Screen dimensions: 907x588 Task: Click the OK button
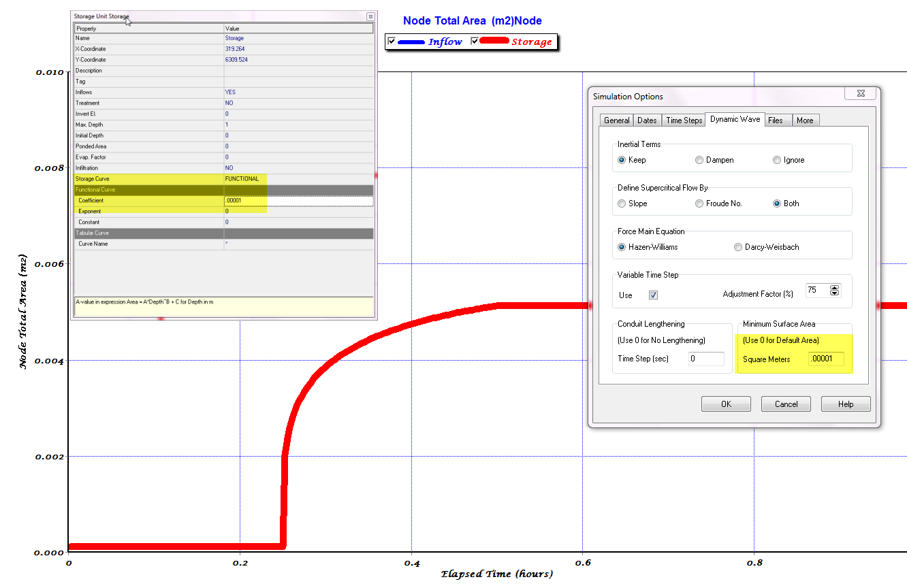pyautogui.click(x=726, y=404)
